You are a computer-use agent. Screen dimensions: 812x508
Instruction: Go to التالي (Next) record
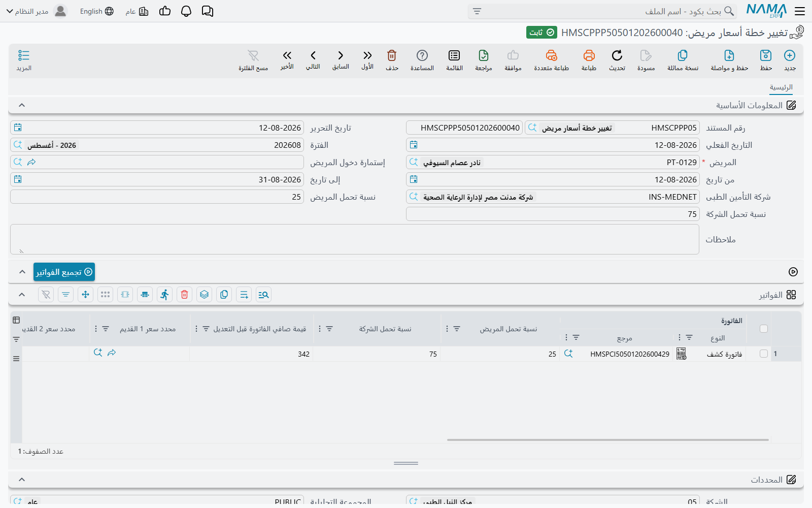(313, 55)
